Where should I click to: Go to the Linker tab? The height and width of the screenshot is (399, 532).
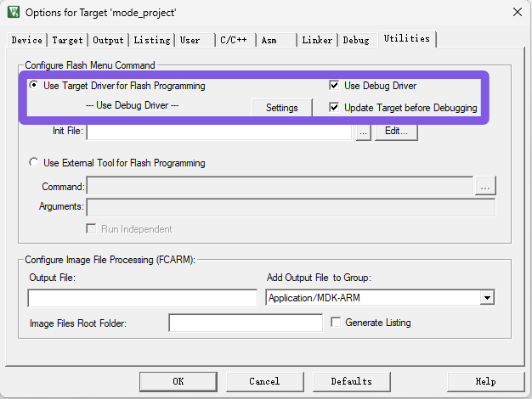317,40
